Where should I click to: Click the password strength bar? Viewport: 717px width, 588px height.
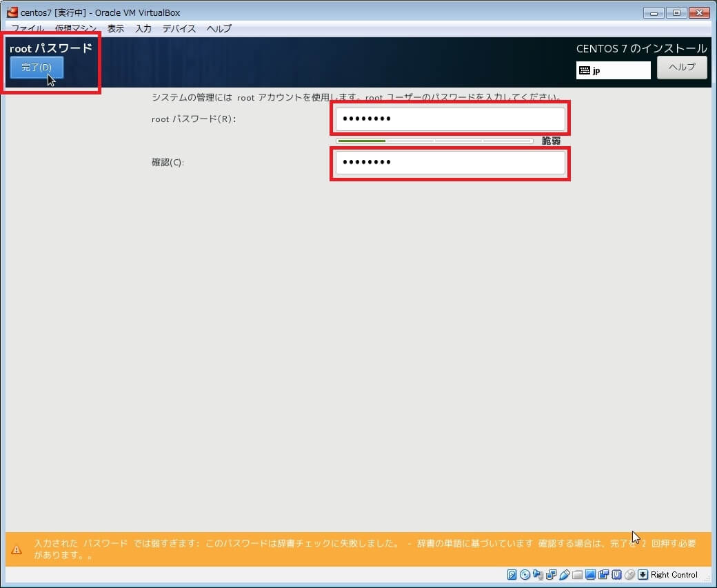[434, 141]
